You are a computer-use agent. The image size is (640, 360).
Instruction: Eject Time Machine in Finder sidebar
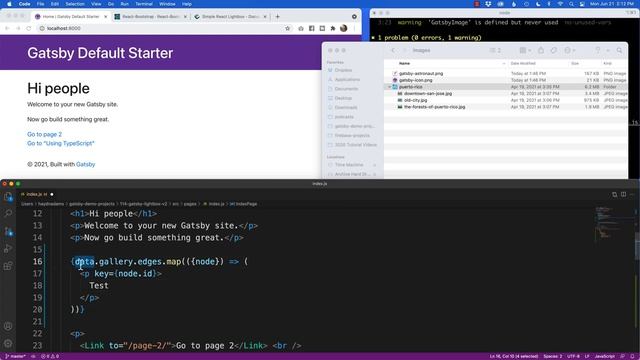374,165
